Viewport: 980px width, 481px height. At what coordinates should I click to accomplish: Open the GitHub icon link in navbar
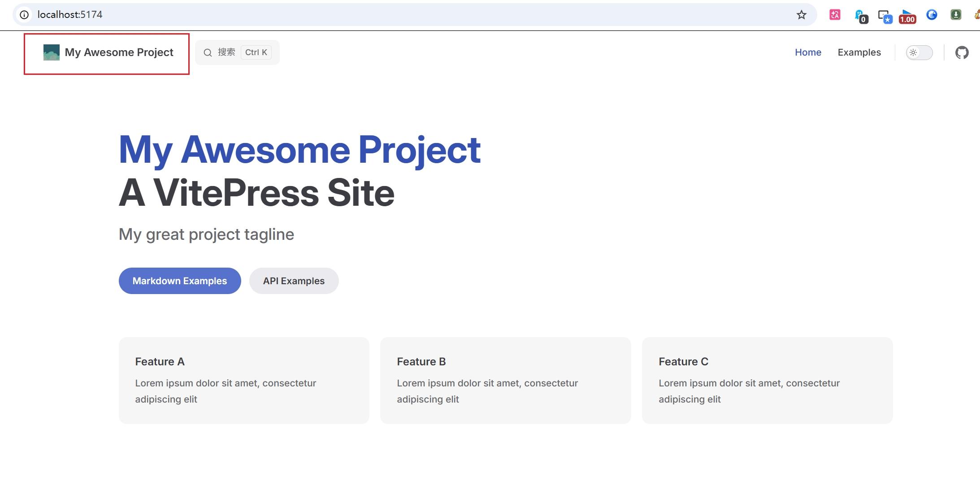tap(962, 52)
